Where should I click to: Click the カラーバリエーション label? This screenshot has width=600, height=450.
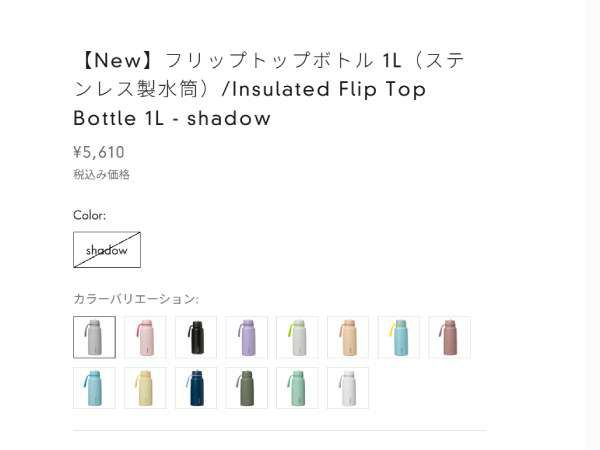pyautogui.click(x=136, y=298)
